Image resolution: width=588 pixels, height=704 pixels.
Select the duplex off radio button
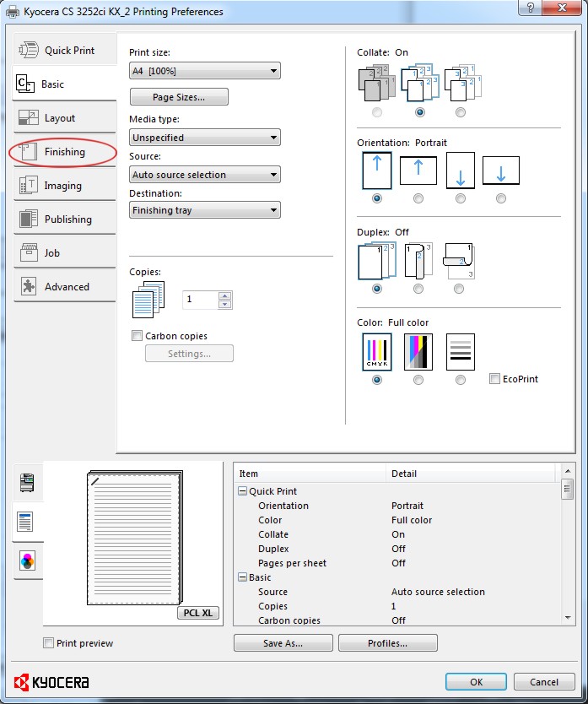coord(377,289)
